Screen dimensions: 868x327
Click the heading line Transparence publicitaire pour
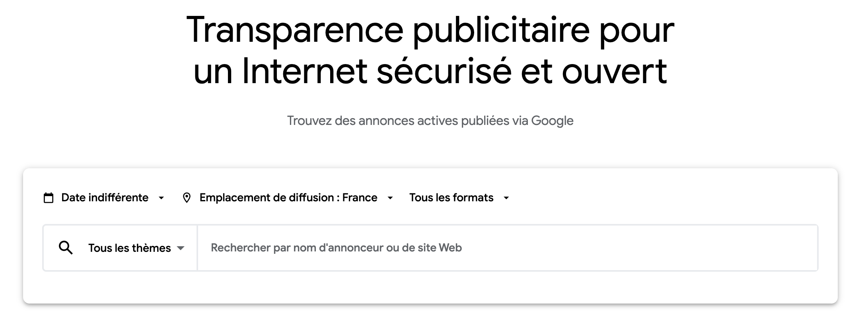click(430, 30)
